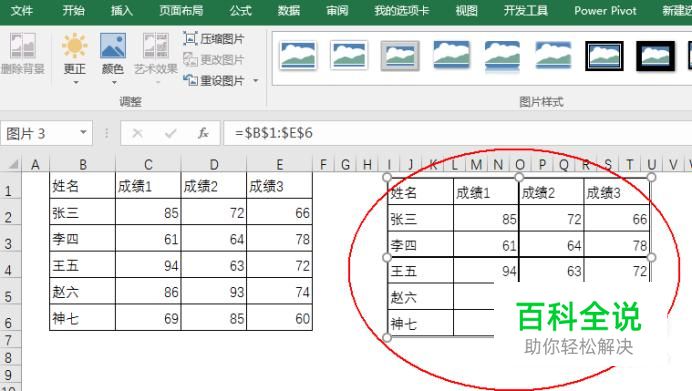
Task: Select cell C1 containing 成绩1
Action: click(148, 185)
